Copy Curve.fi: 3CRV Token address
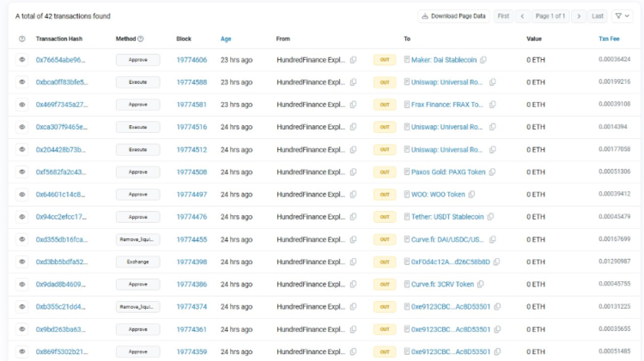This screenshot has width=644, height=361. [x=481, y=285]
